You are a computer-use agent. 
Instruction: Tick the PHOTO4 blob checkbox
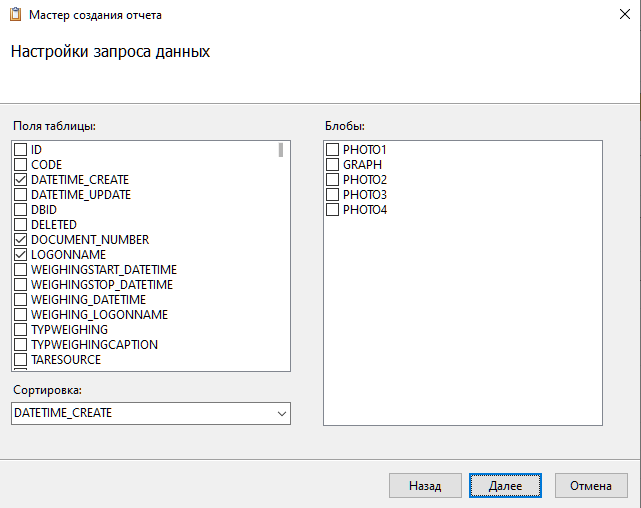coord(333,210)
